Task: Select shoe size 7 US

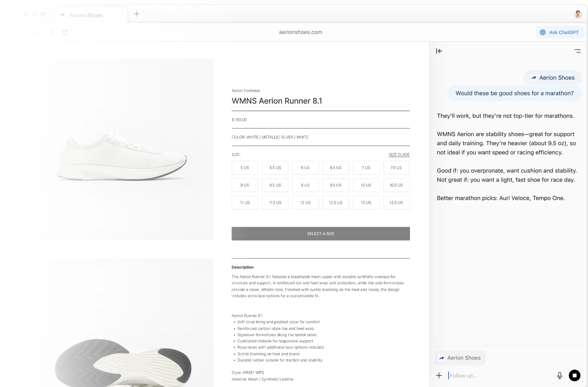Action: (x=366, y=168)
